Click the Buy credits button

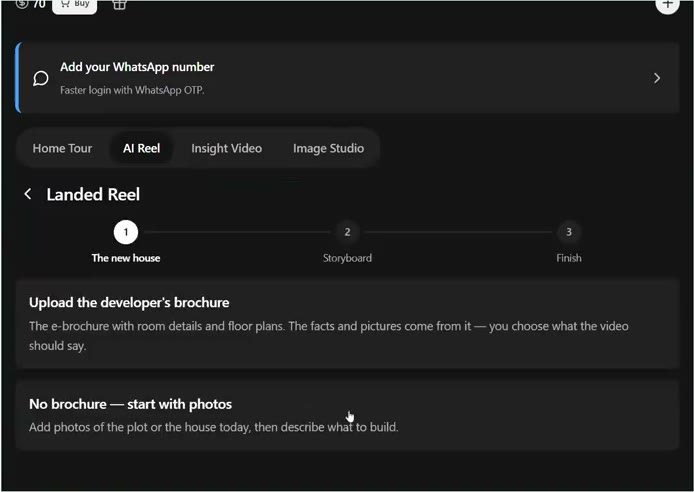(74, 5)
